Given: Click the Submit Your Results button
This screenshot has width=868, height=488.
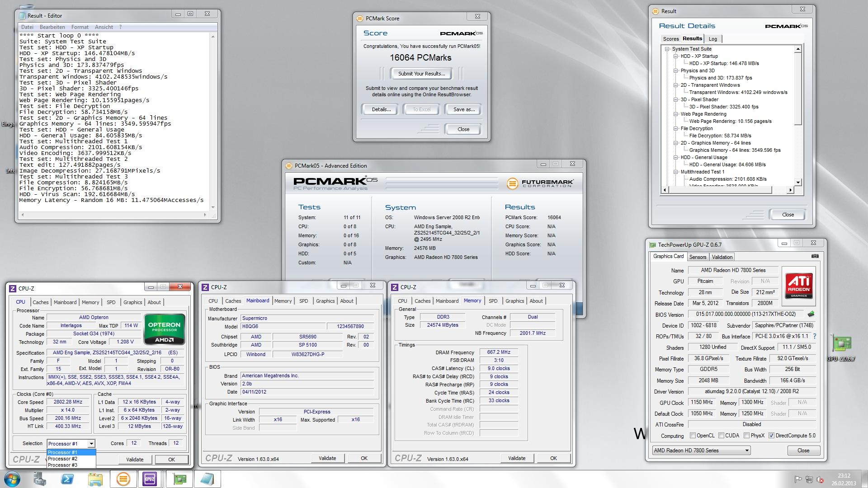Looking at the screenshot, I should point(421,74).
